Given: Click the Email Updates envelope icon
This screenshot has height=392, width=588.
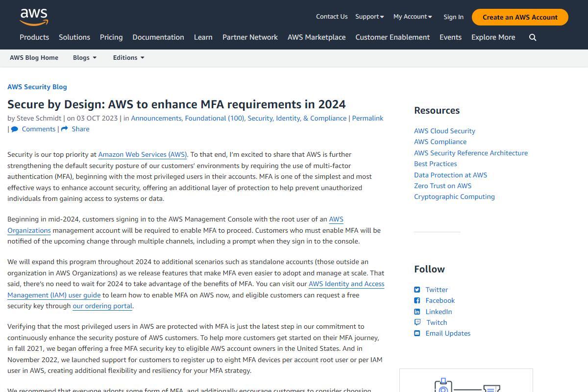Looking at the screenshot, I should pyautogui.click(x=417, y=333).
